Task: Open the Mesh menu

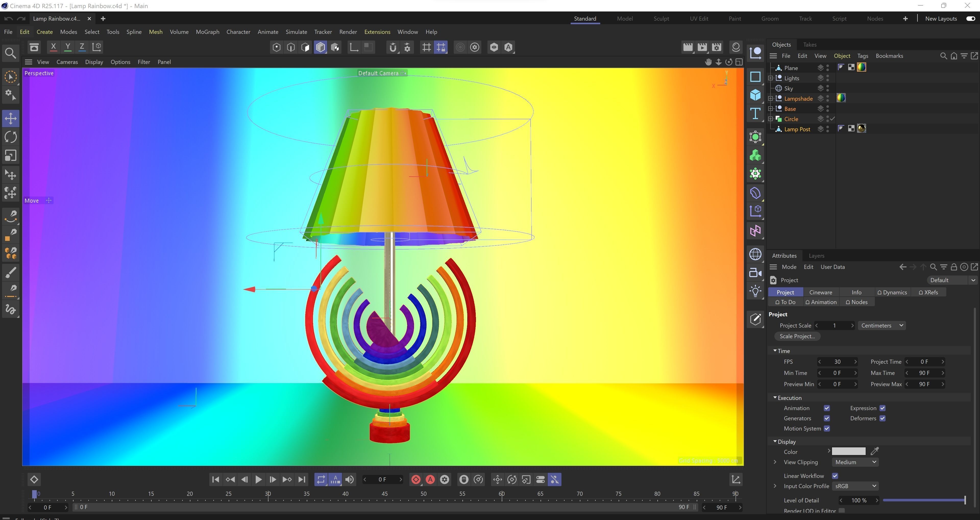Action: (156, 32)
